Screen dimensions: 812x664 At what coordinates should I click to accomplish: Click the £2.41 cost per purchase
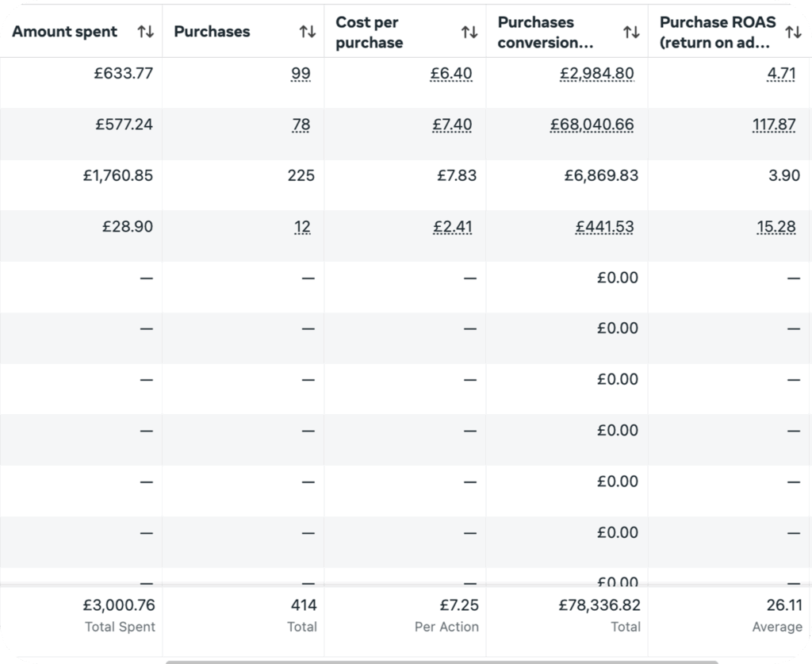(x=453, y=227)
